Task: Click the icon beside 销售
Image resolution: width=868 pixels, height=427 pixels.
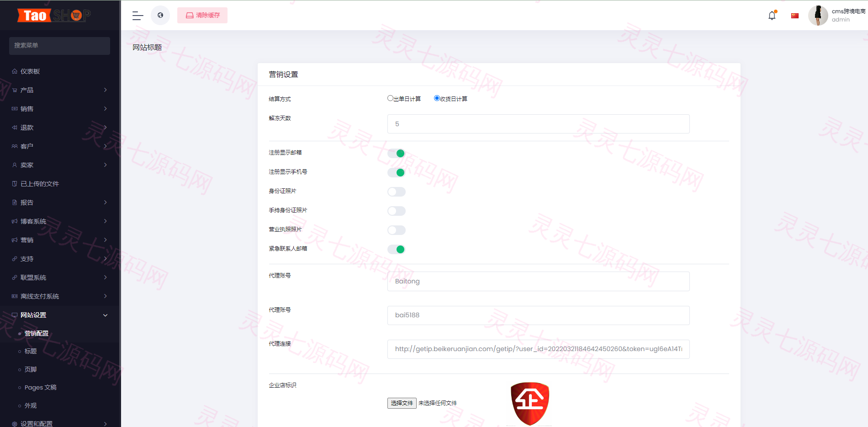Action: point(15,109)
